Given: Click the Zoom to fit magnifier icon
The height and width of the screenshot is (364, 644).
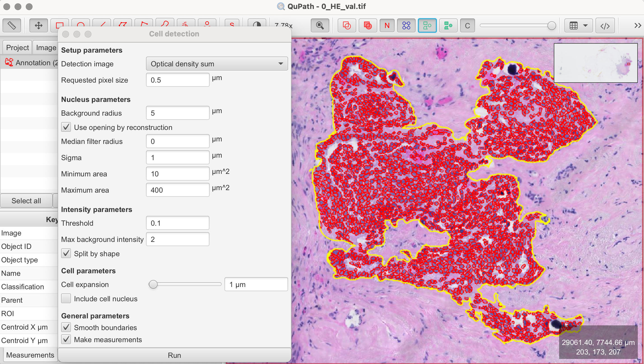Looking at the screenshot, I should click(320, 26).
